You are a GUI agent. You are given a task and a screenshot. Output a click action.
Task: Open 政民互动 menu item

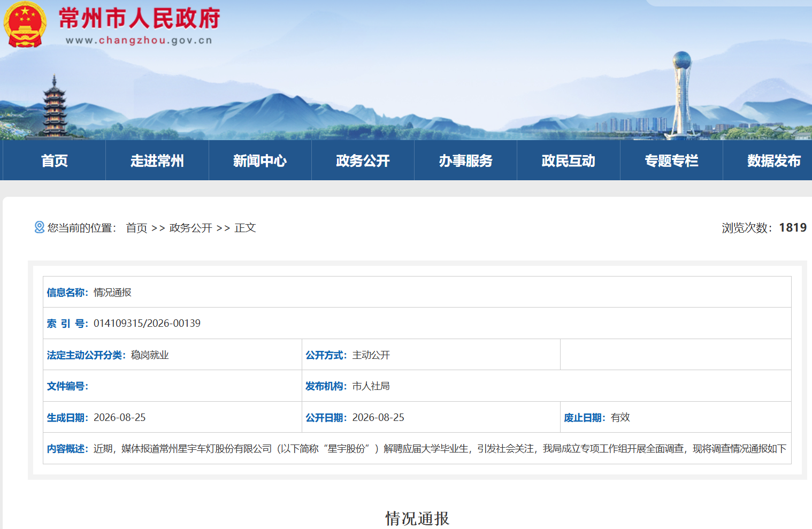[x=569, y=160]
